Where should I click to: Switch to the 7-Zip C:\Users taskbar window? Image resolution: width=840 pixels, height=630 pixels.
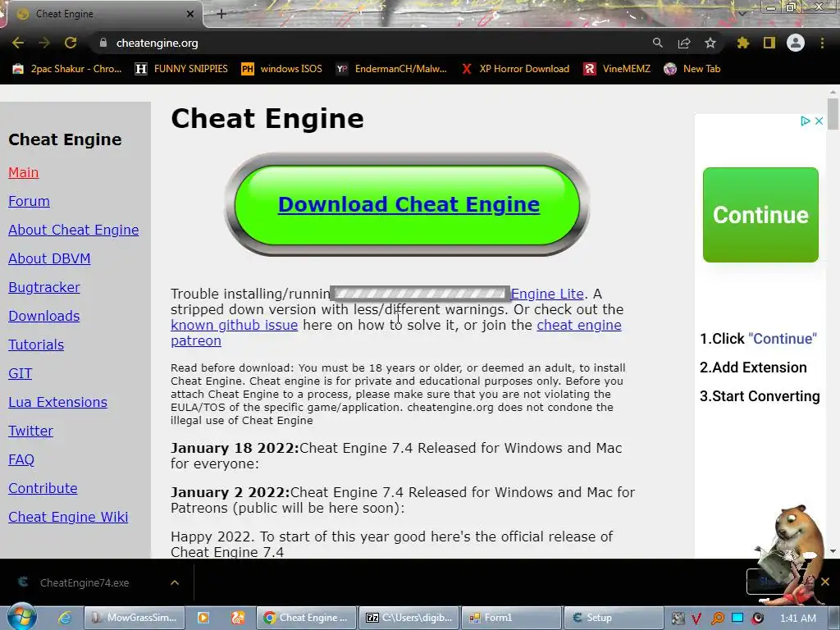pyautogui.click(x=409, y=618)
